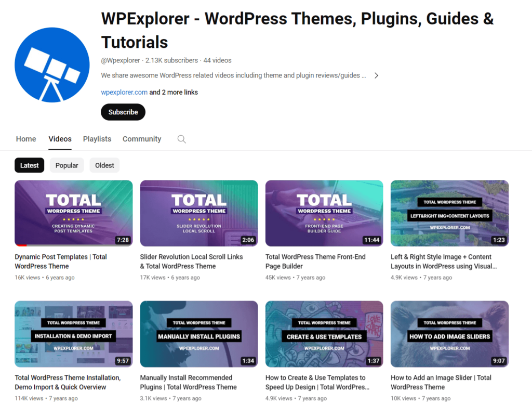Go to the Playlists tab
This screenshot has height=417, width=532.
(97, 139)
